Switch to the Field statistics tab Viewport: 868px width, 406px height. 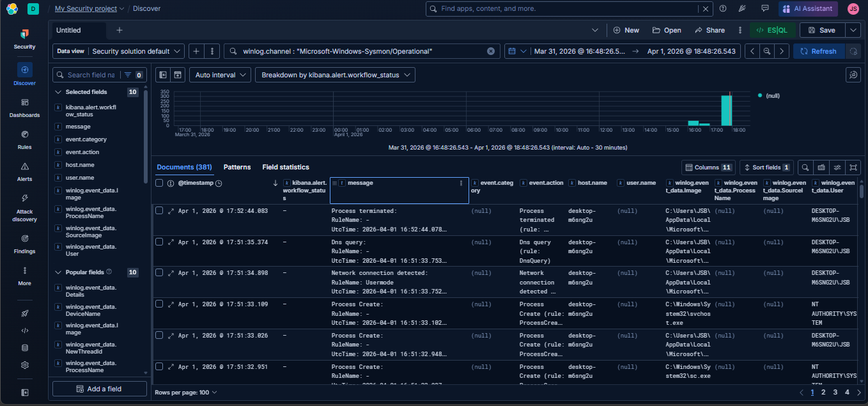[285, 167]
